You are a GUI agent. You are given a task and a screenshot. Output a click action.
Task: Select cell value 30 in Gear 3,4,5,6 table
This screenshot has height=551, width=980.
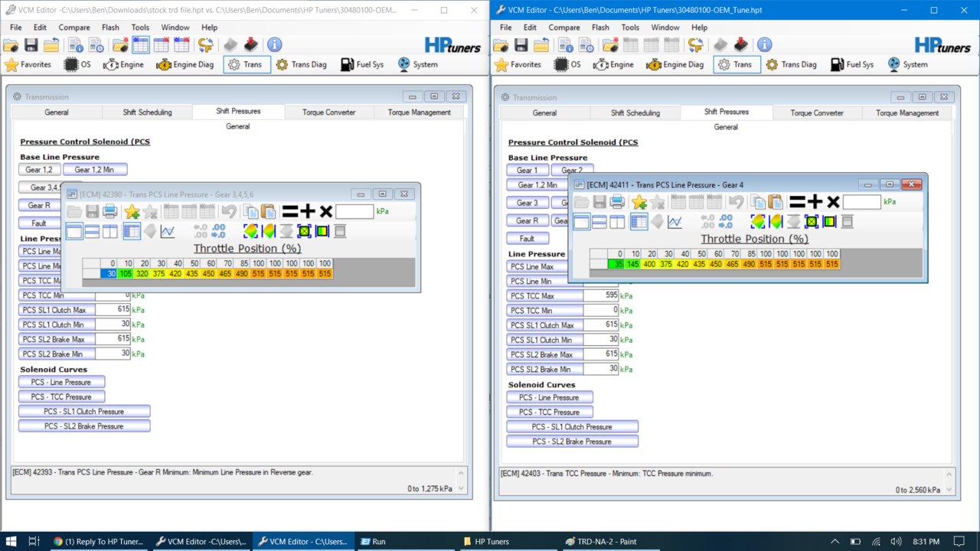(108, 273)
